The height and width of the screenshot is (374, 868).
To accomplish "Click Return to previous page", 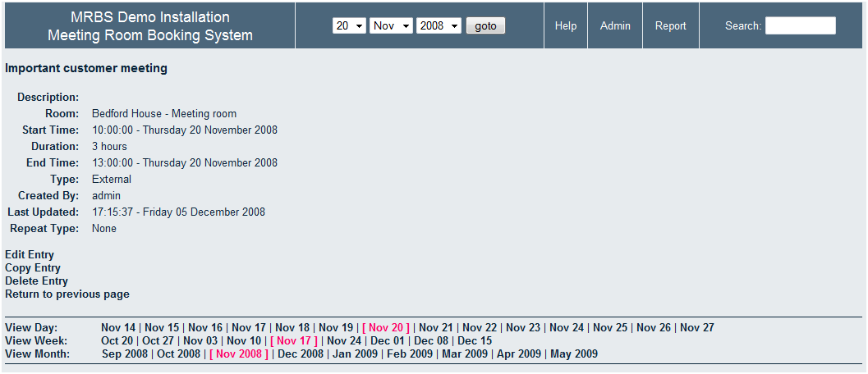I will click(x=67, y=294).
